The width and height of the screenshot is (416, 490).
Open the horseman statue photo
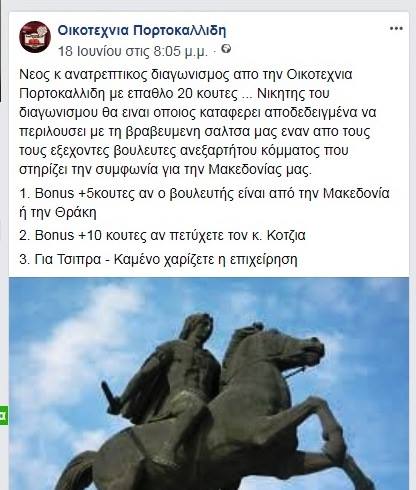pyautogui.click(x=209, y=383)
